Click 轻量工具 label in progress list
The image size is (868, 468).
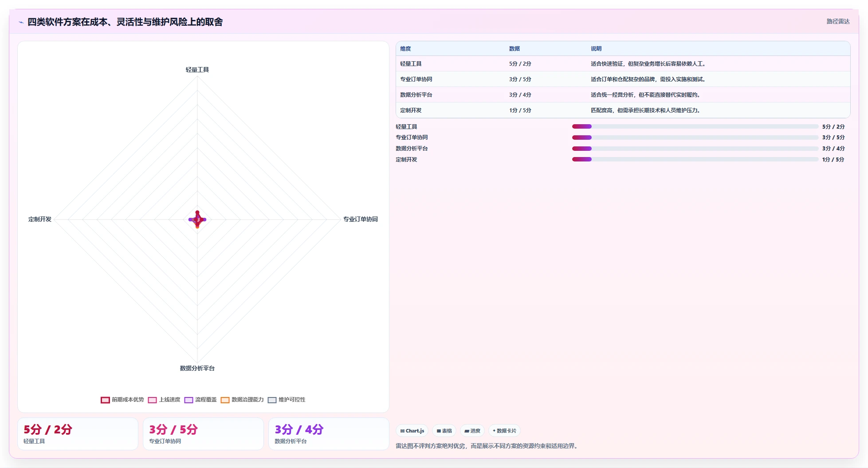tap(406, 127)
